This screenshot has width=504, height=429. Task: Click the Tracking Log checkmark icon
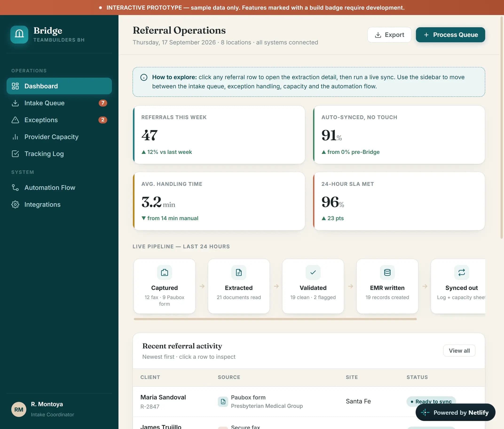point(15,154)
